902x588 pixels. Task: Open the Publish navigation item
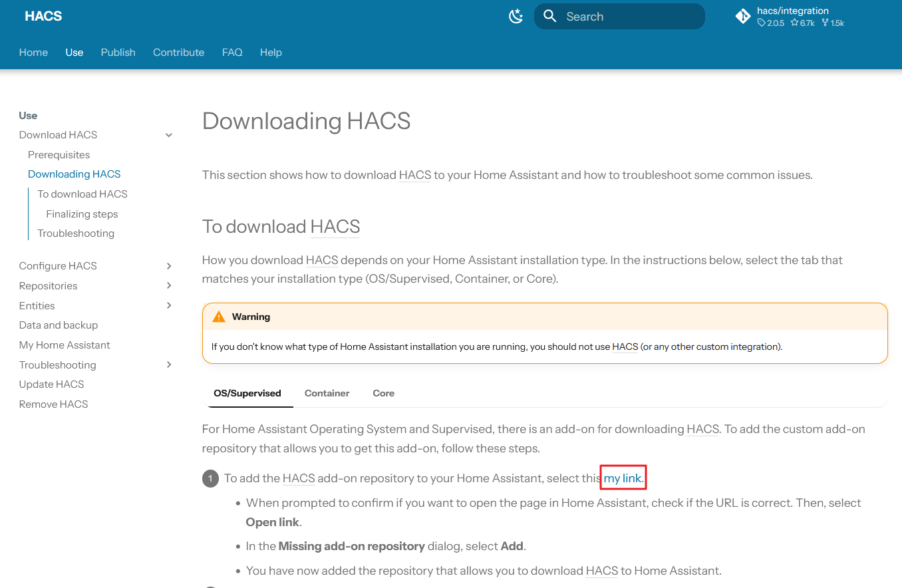(x=118, y=53)
